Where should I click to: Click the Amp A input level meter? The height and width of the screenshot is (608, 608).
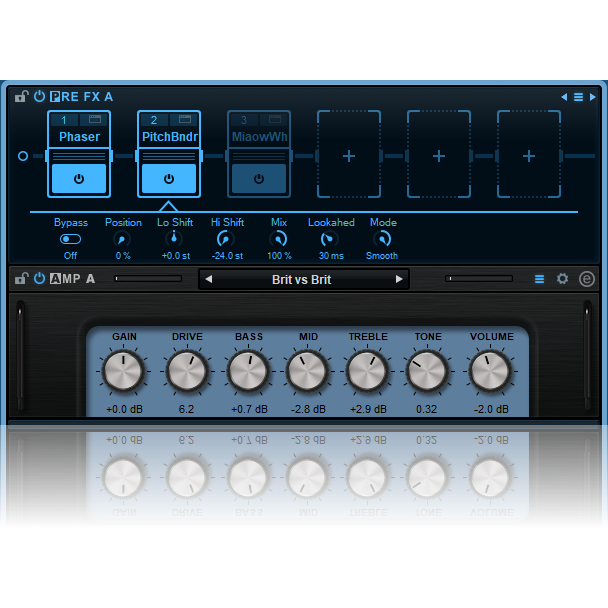(x=148, y=278)
